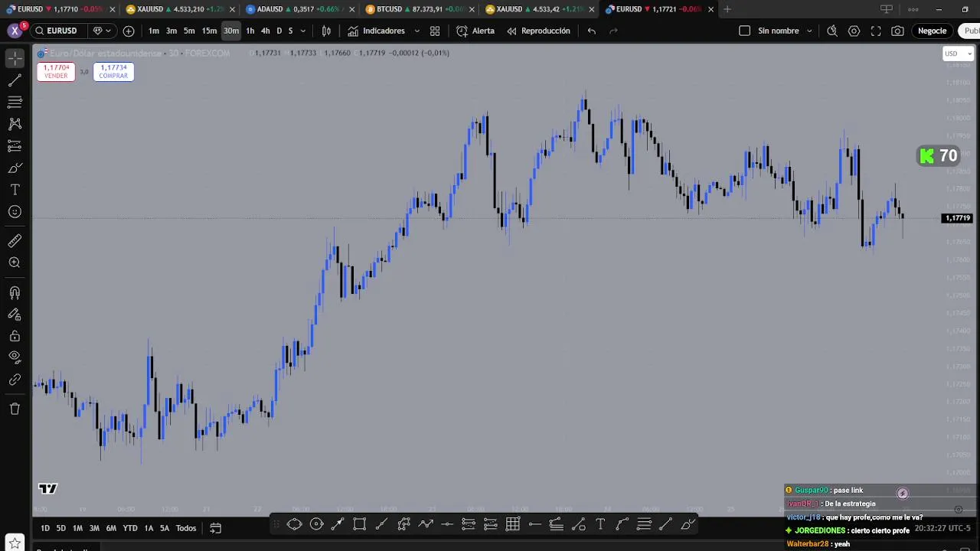Toggle stay in drawing mode
The width and height of the screenshot is (980, 551).
pos(15,314)
